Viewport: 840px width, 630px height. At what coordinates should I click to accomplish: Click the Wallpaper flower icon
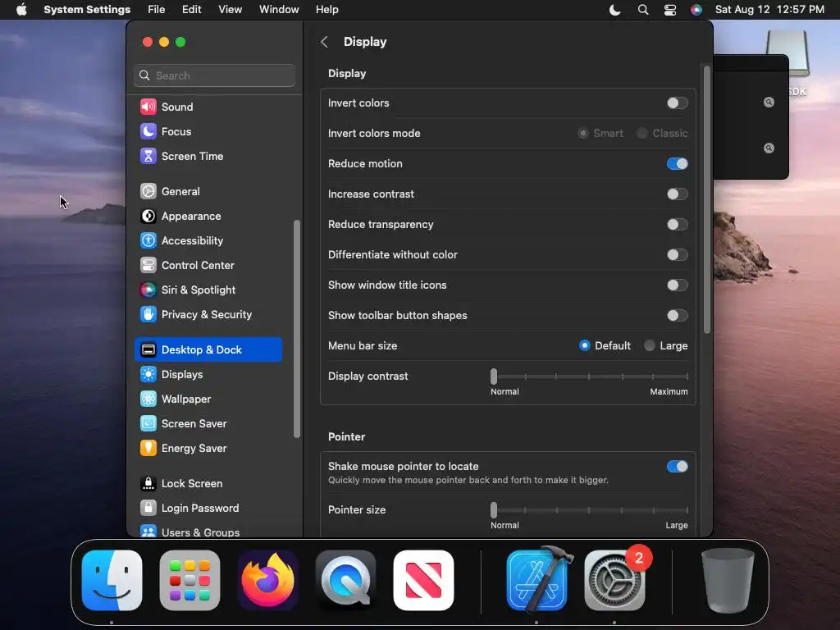coord(148,399)
